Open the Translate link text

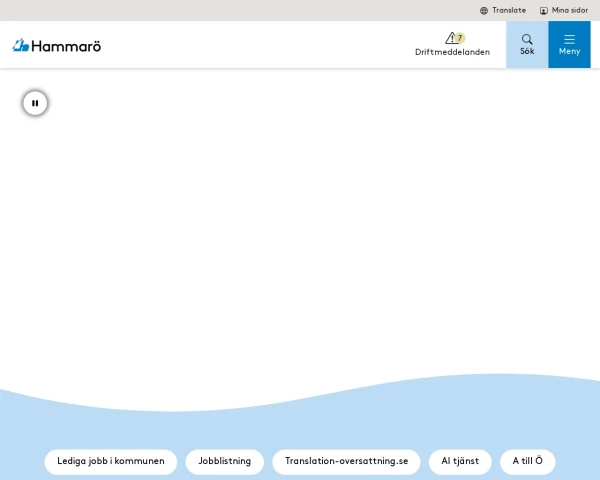point(509,10)
